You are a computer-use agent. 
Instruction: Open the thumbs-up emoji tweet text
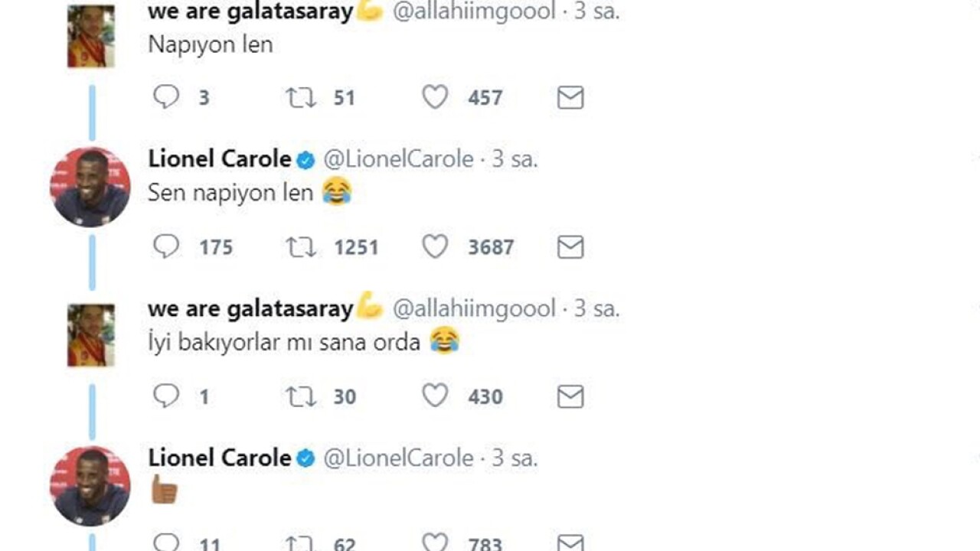[164, 491]
